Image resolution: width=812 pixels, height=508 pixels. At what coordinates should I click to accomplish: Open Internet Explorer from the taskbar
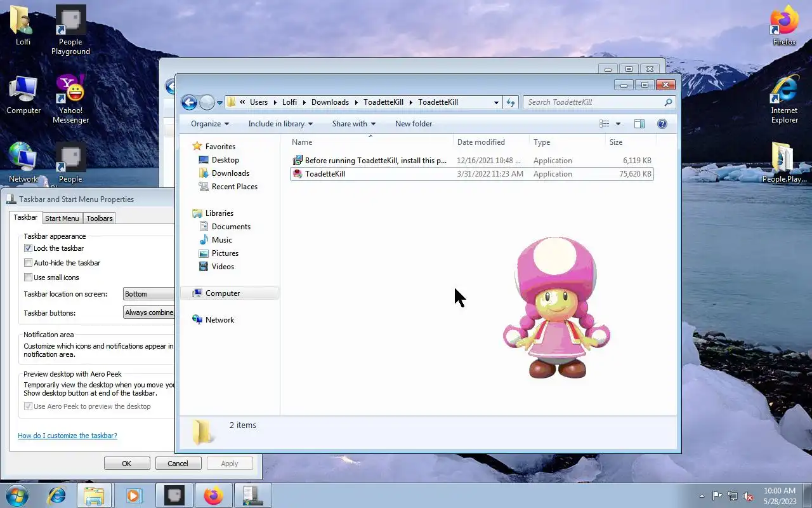(56, 495)
